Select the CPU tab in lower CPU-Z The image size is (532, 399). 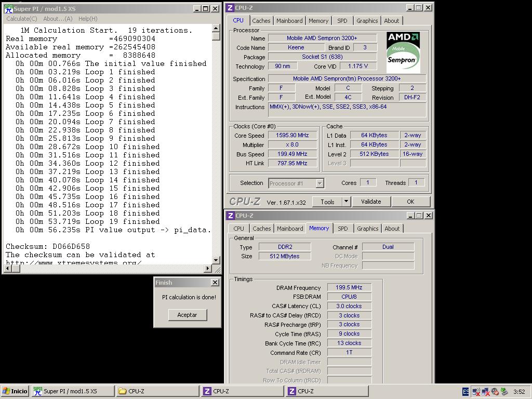[238, 229]
